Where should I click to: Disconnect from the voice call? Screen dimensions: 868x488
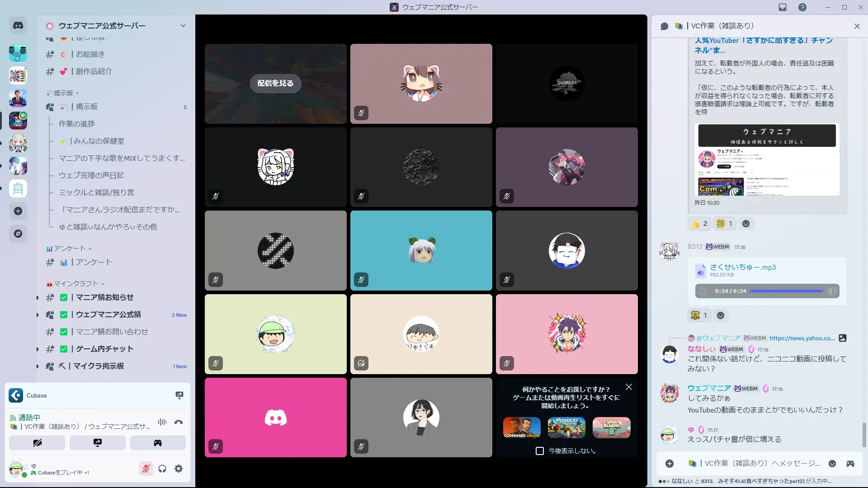[179, 422]
